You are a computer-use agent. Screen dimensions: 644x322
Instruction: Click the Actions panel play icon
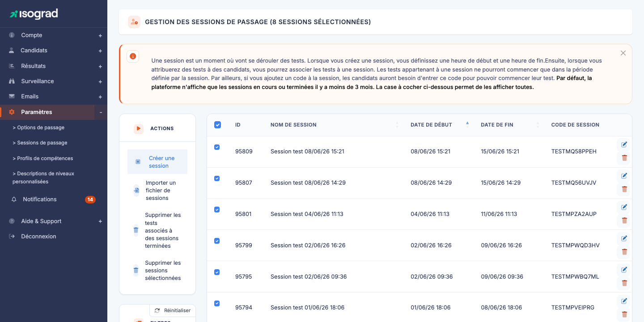pyautogui.click(x=139, y=128)
